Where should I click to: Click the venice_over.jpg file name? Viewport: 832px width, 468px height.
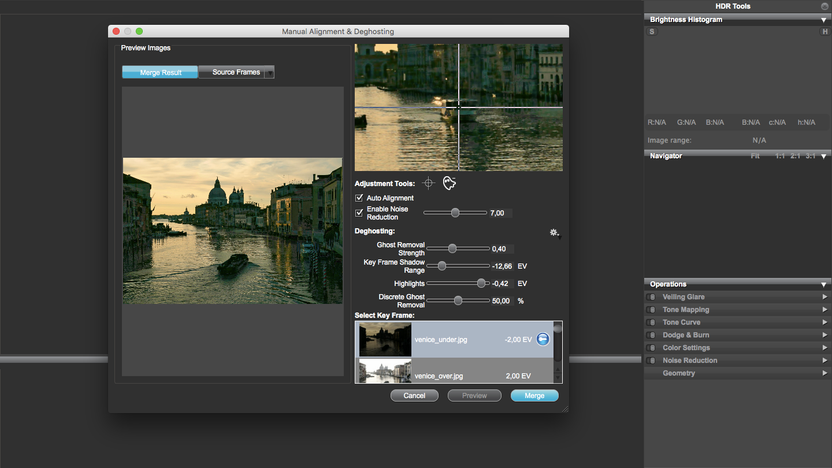tap(439, 376)
